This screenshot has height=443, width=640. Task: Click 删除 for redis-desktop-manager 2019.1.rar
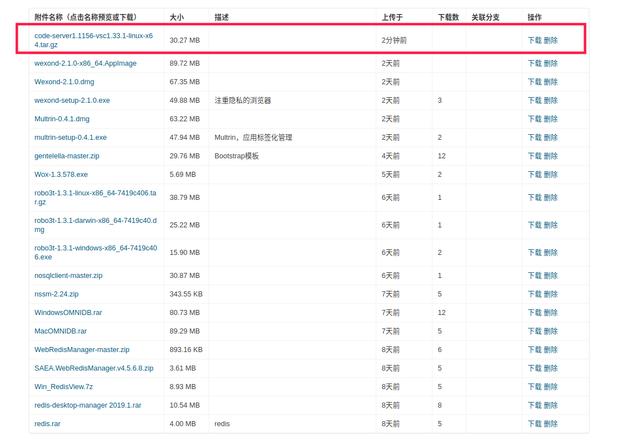coord(551,405)
